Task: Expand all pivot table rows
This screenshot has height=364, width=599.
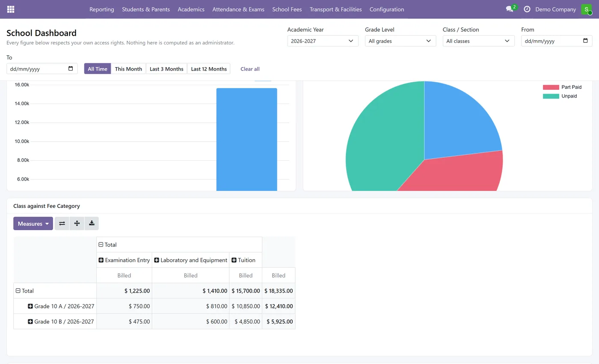Action: [77, 223]
